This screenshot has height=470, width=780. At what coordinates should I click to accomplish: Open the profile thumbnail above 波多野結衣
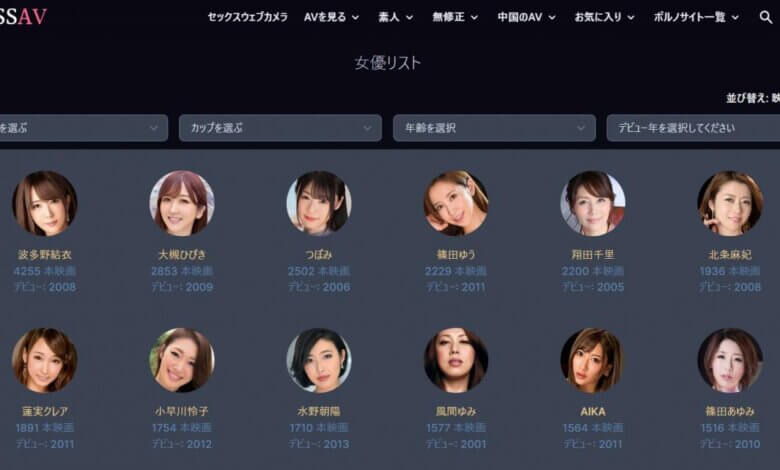(45, 203)
